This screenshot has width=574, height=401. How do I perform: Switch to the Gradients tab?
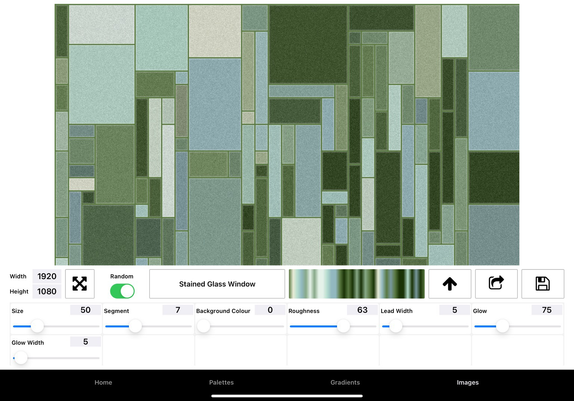pos(345,382)
